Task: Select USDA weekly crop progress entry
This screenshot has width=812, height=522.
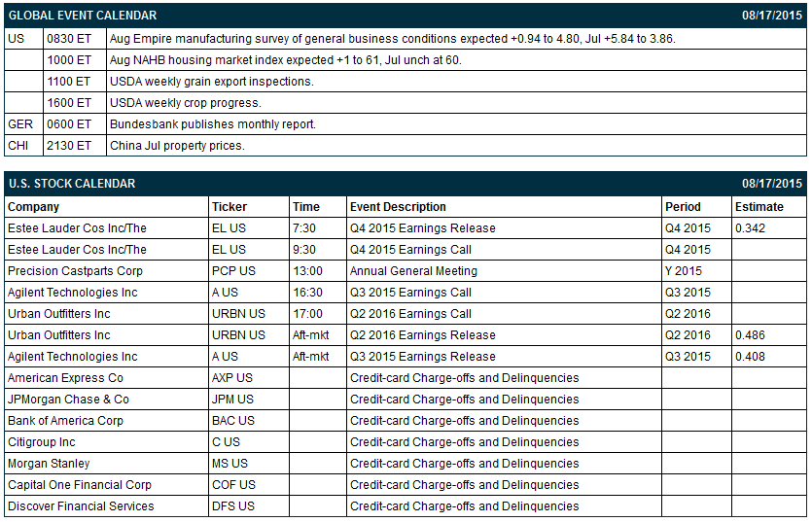Action: tap(186, 103)
